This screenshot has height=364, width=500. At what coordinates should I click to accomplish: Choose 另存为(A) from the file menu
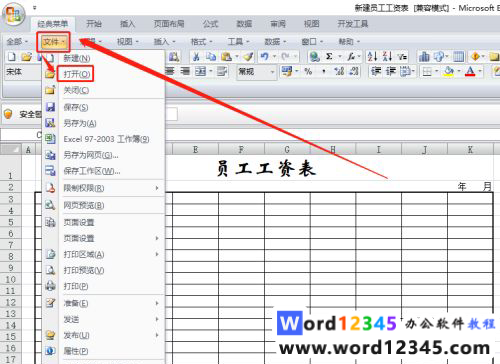(x=80, y=123)
